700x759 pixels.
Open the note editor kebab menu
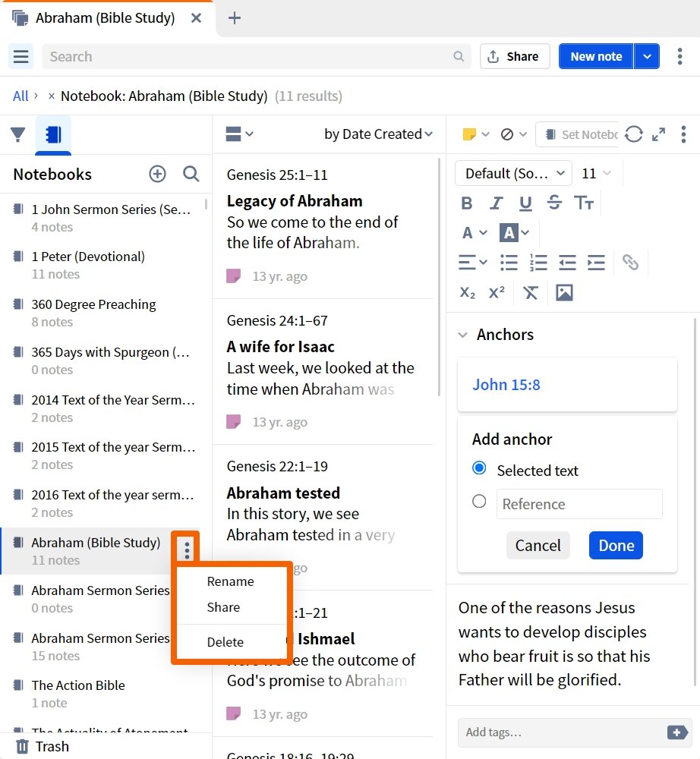(683, 134)
